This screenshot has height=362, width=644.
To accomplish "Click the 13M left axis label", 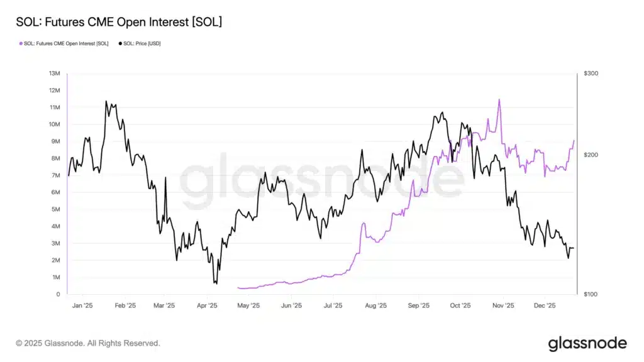I will point(53,74).
